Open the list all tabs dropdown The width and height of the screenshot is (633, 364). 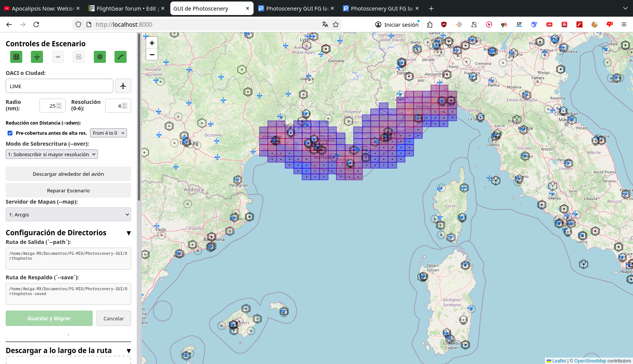coord(625,8)
